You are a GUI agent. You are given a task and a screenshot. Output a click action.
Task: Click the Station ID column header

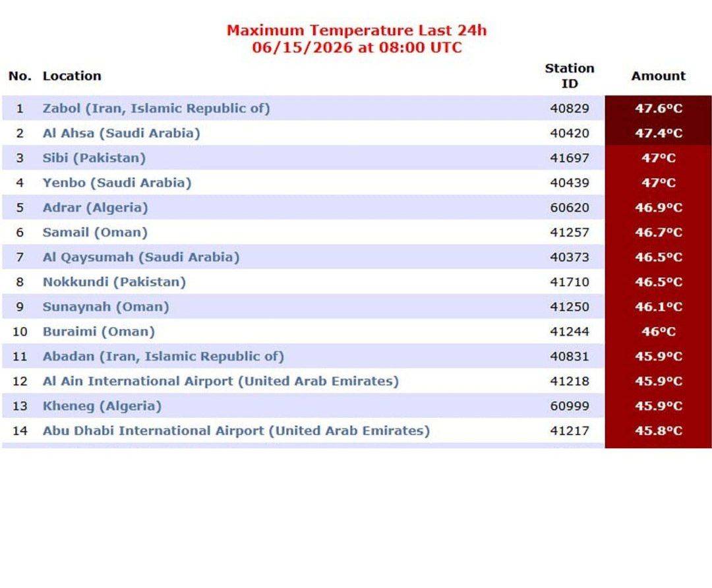pyautogui.click(x=570, y=76)
